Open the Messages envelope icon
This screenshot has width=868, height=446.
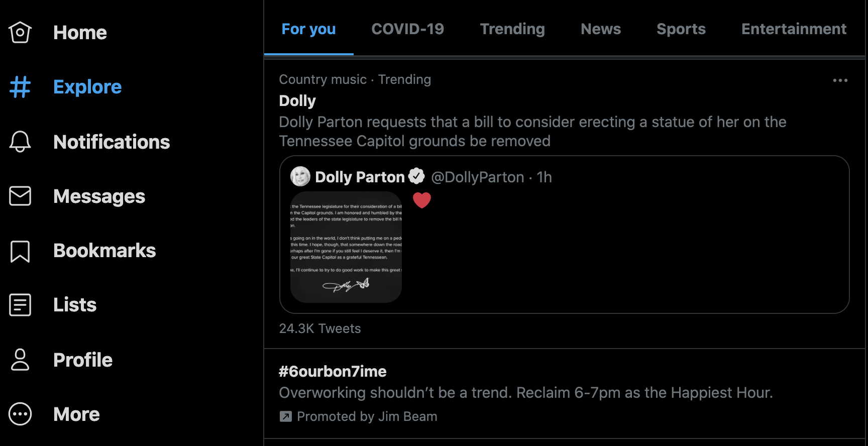click(20, 196)
